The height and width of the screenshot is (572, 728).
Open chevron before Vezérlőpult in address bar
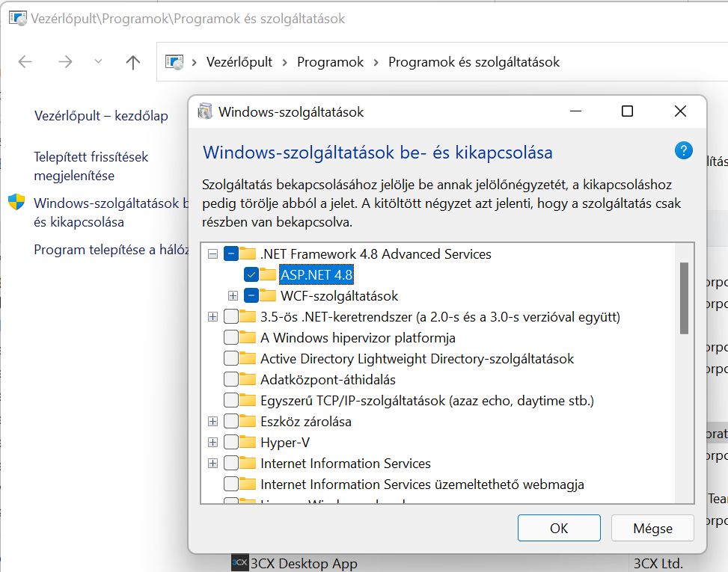tap(195, 62)
